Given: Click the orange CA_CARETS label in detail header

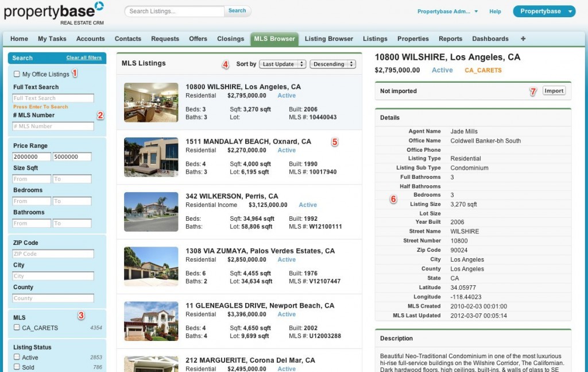Looking at the screenshot, I should click(x=483, y=70).
